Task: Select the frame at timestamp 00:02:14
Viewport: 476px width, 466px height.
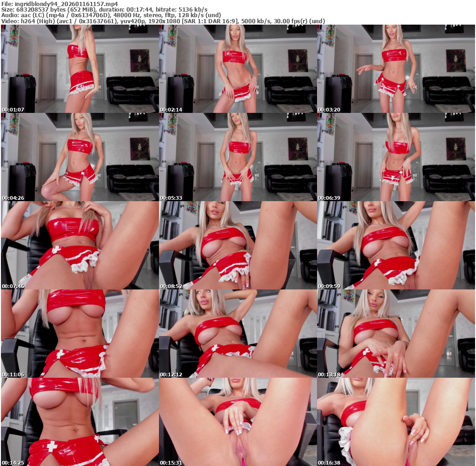Action: pos(238,69)
